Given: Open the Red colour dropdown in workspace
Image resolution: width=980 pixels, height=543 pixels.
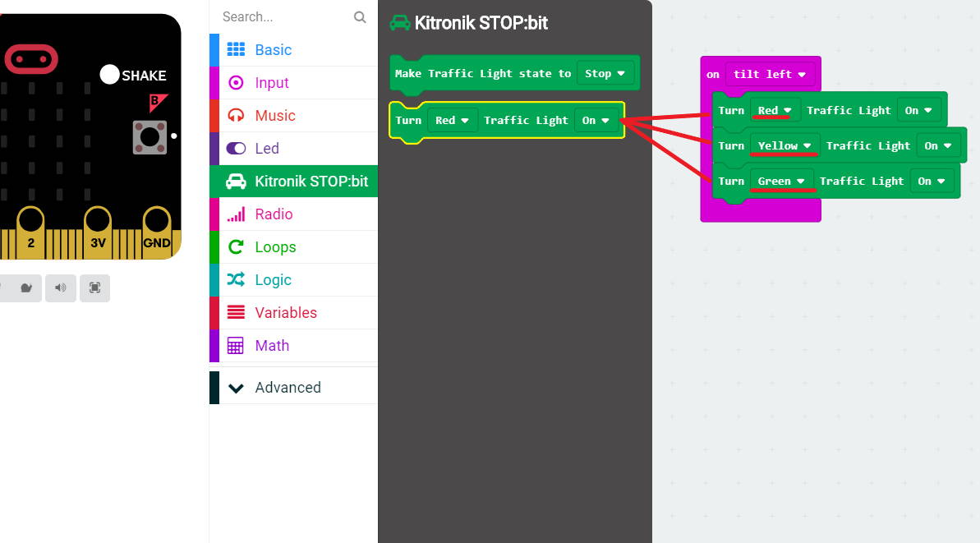Looking at the screenshot, I should [775, 111].
